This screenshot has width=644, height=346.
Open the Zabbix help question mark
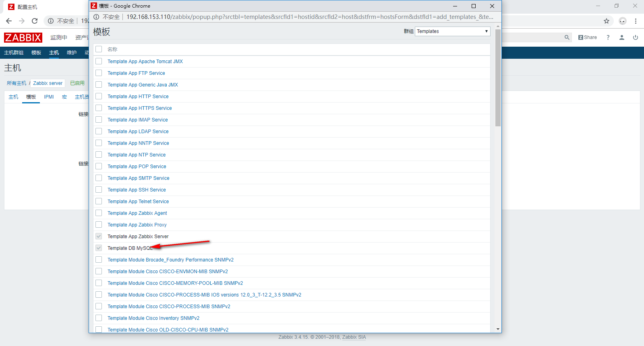pyautogui.click(x=608, y=37)
